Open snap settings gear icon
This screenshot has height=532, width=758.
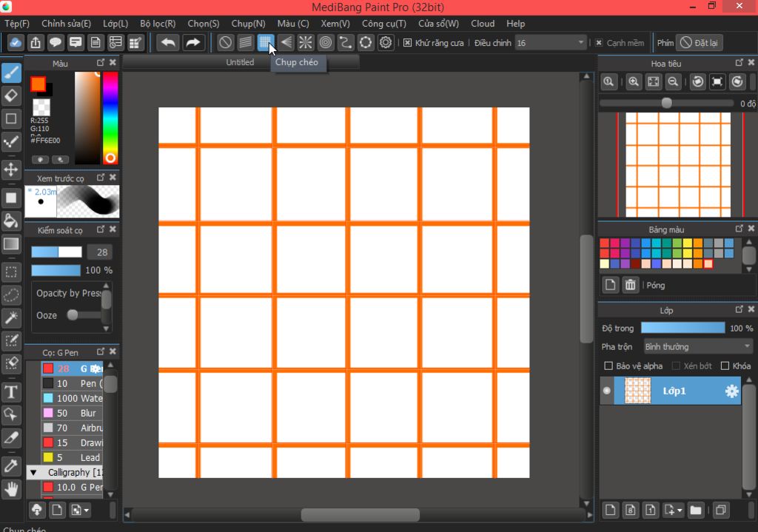pyautogui.click(x=385, y=42)
